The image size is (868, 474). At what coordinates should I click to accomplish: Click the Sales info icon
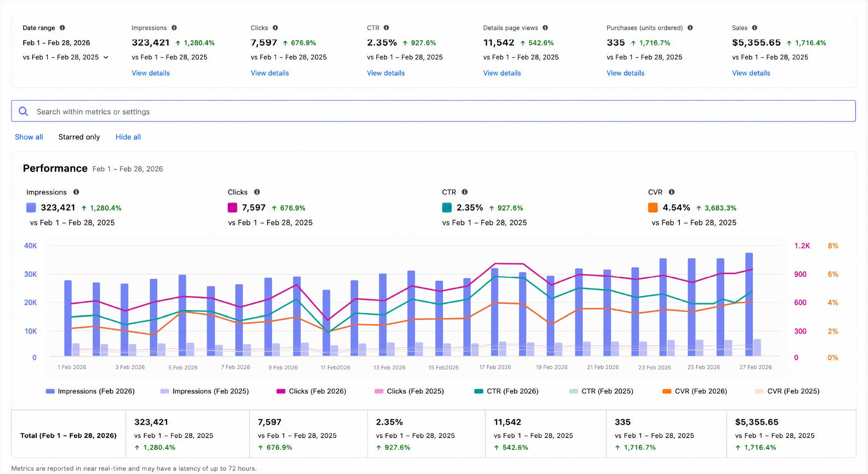pyautogui.click(x=755, y=28)
